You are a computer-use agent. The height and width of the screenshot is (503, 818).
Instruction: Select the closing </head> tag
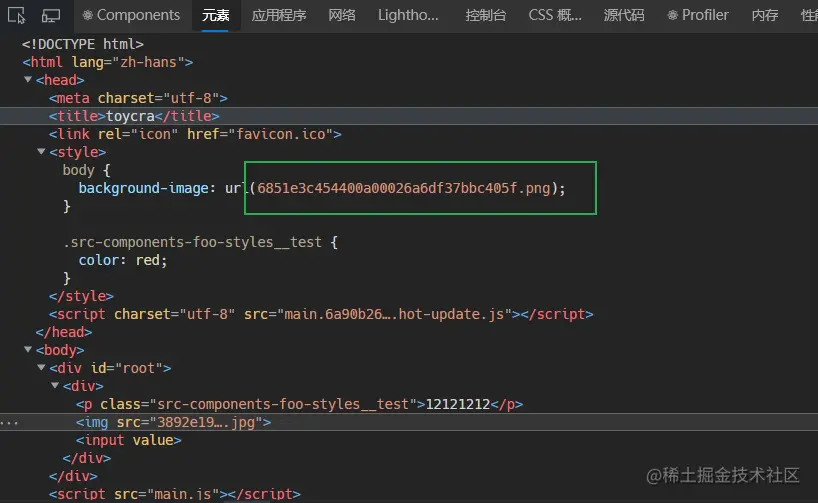click(64, 332)
